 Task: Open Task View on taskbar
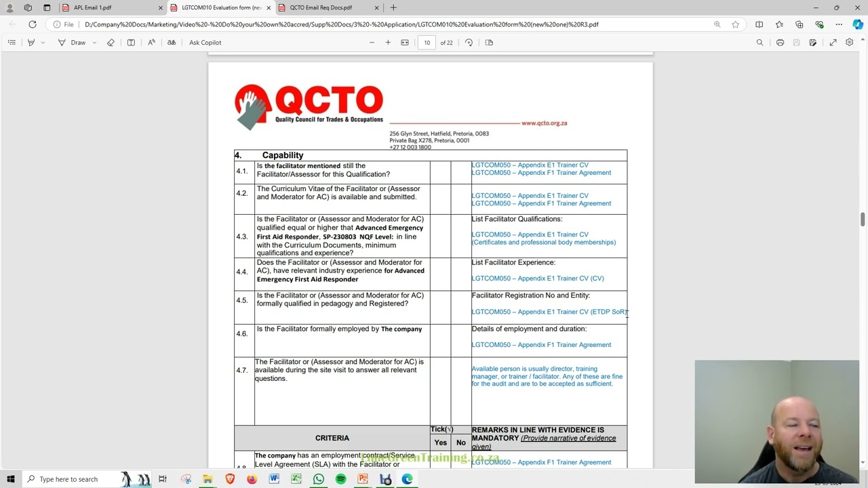pyautogui.click(x=163, y=479)
